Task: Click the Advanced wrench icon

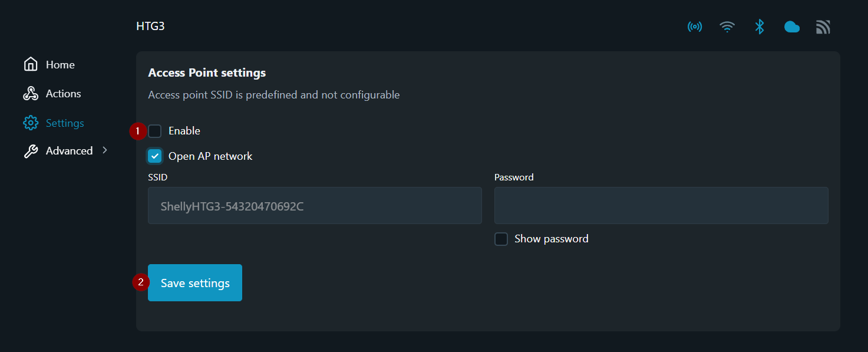Action: click(31, 152)
